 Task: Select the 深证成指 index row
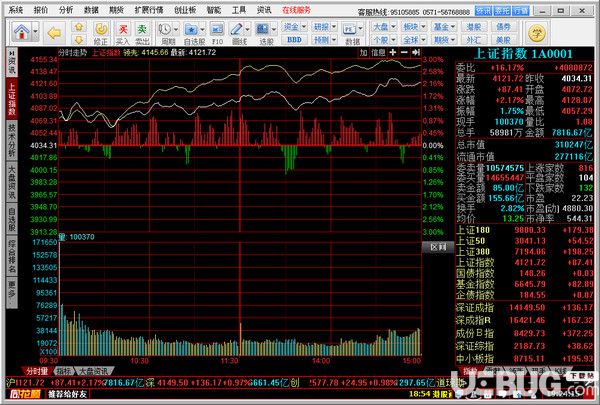tap(524, 307)
